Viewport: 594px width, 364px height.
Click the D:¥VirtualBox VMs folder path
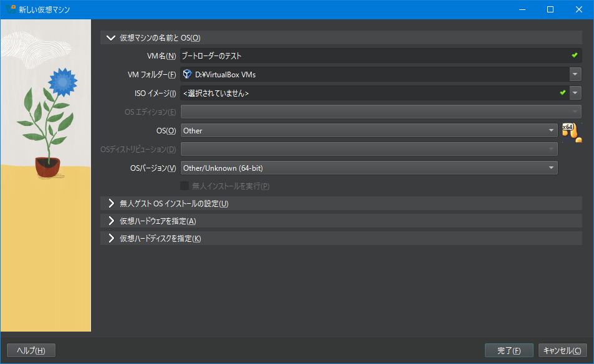click(x=226, y=75)
